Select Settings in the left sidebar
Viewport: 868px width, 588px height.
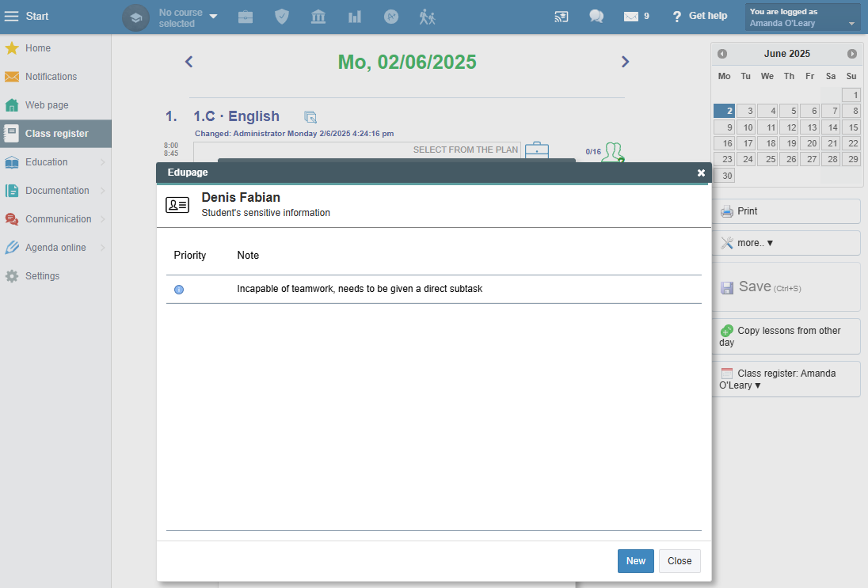tap(42, 276)
